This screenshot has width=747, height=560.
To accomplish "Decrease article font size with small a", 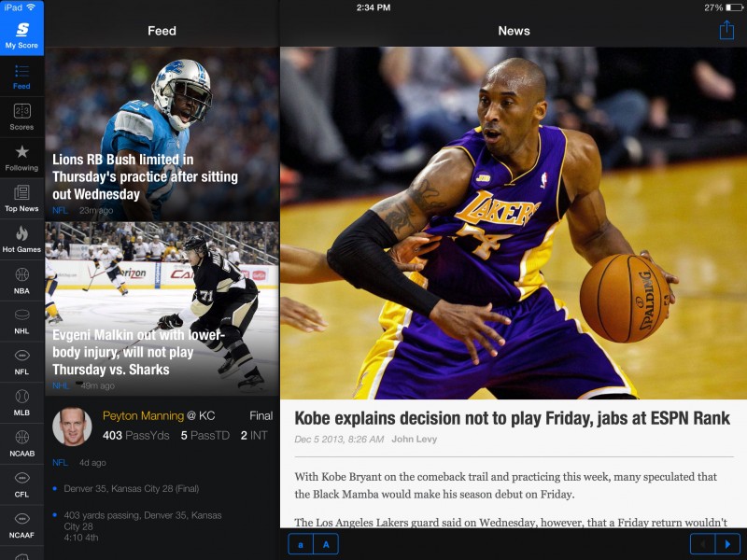I will coord(301,544).
